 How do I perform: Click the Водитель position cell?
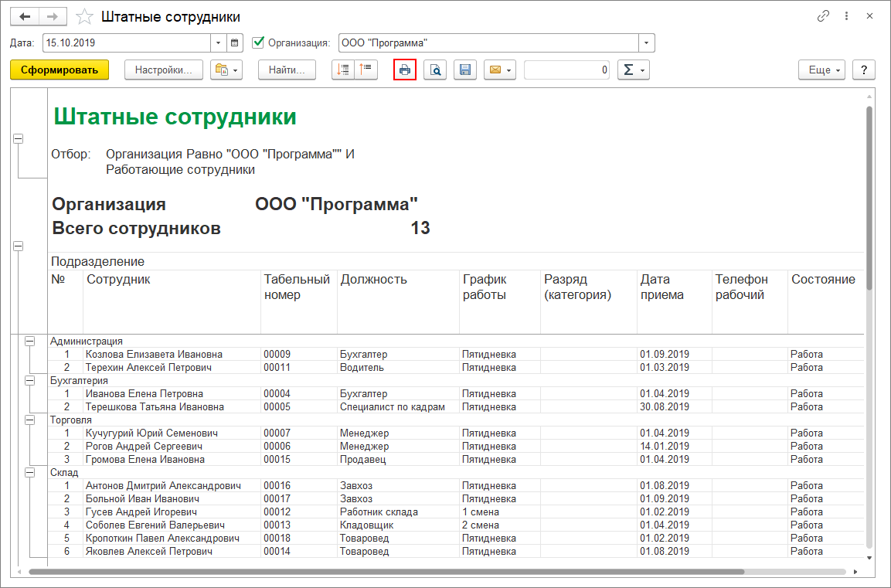coord(398,367)
